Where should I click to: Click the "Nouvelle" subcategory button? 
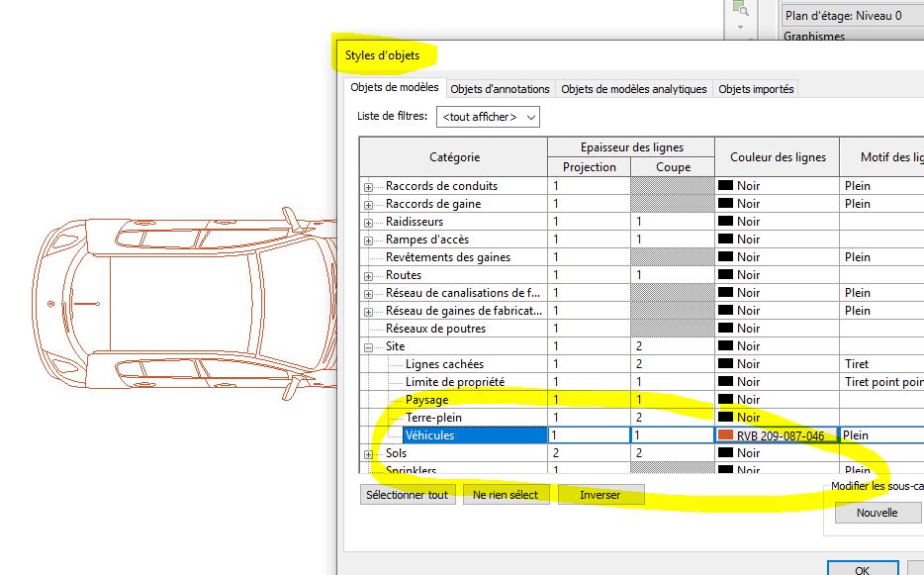pyautogui.click(x=878, y=513)
